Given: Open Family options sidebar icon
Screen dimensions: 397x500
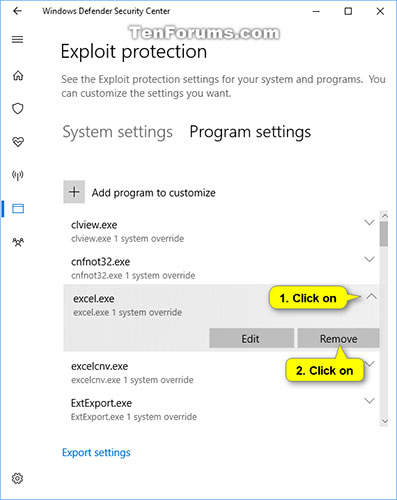Looking at the screenshot, I should point(18,242).
